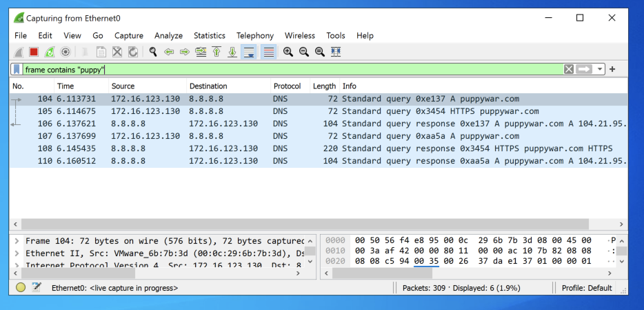The image size is (644, 310).
Task: Click the save capture file icon
Action: [101, 52]
